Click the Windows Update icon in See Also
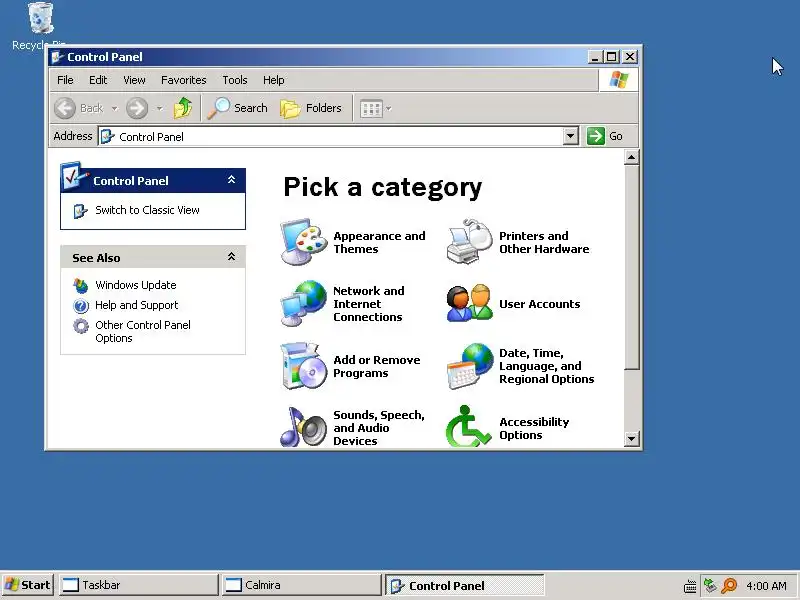Image resolution: width=800 pixels, height=600 pixels. 81,285
